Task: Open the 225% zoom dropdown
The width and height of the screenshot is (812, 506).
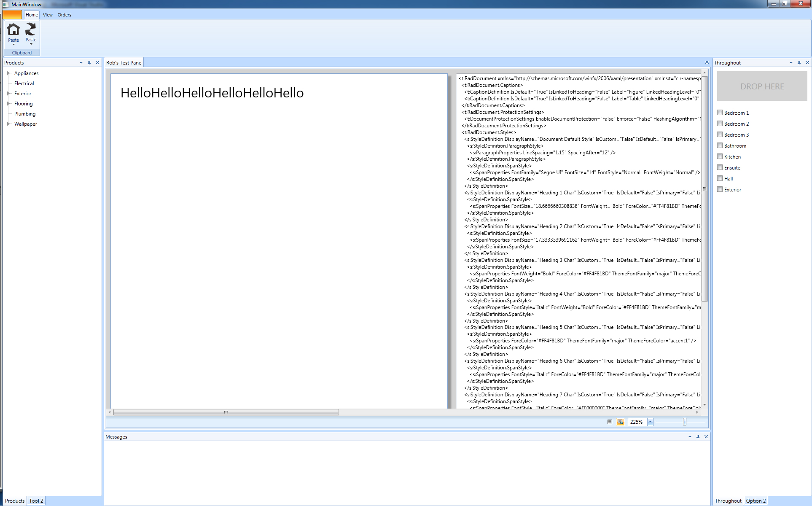Action: click(x=650, y=422)
